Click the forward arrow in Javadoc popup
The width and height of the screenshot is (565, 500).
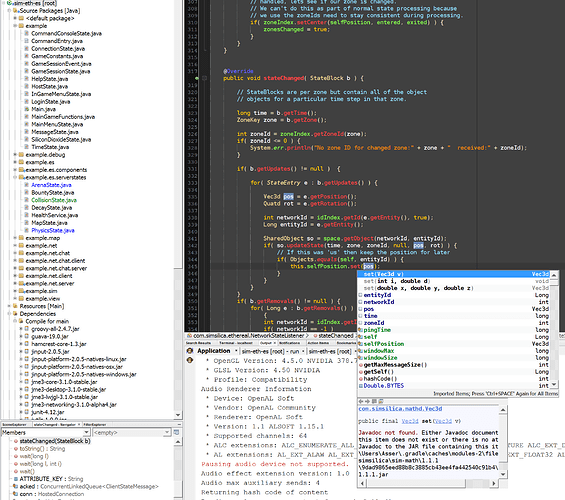pos(367,401)
